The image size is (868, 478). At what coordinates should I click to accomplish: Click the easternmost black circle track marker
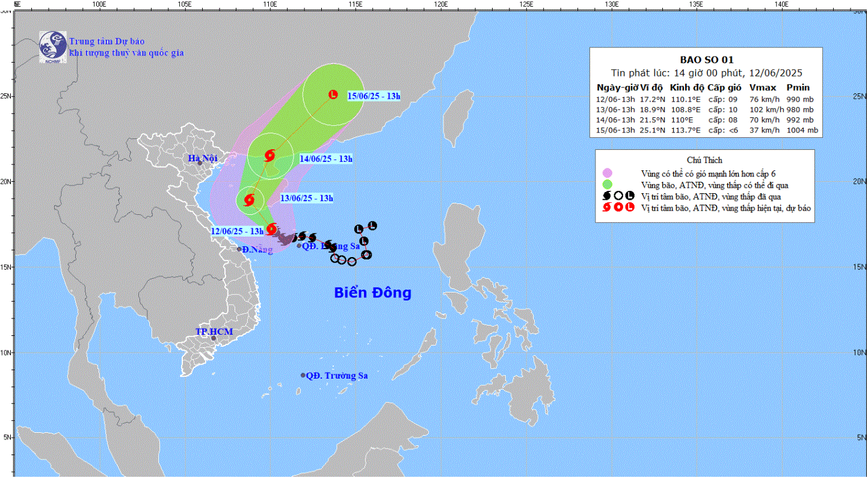tap(366, 255)
